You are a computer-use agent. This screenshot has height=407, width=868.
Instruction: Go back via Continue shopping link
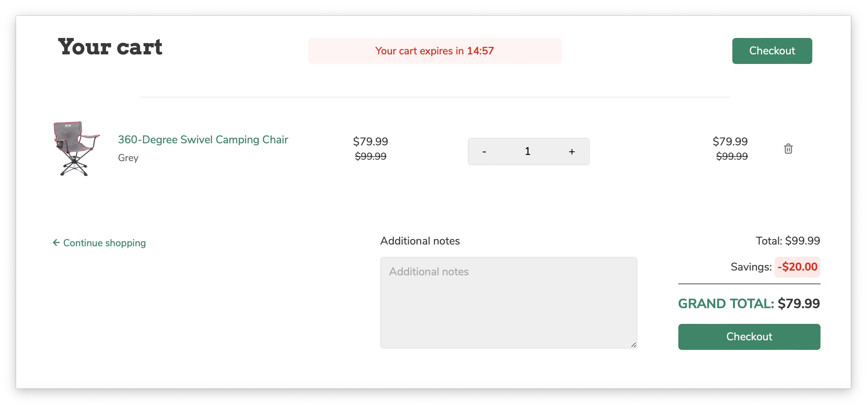tap(104, 243)
